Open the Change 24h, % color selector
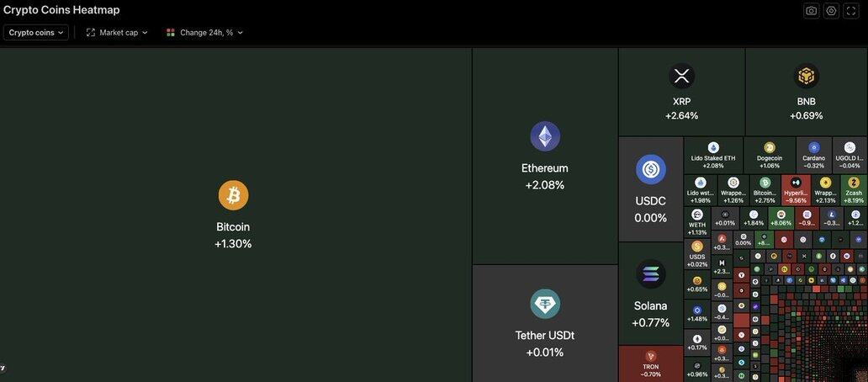Viewport: 868px width, 382px height. 204,33
